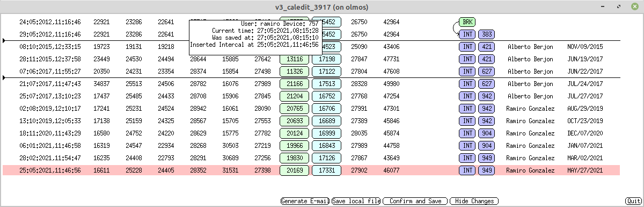Click 421 button in 28:11:2015 row
This screenshot has height=207, width=644.
486,59
